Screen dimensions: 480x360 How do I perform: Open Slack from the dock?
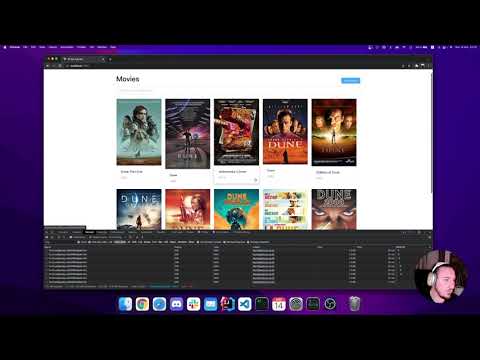[x=193, y=304]
